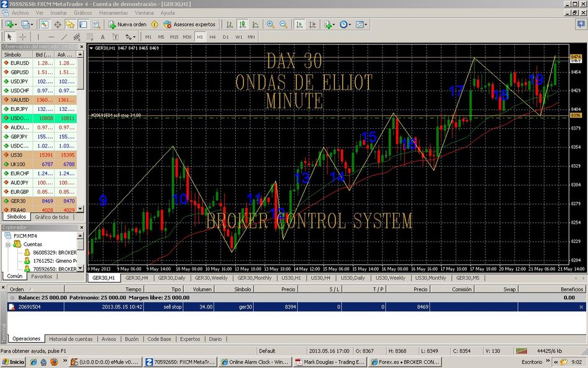Toggle the chart auto-scroll button
Image resolution: width=588 pixels, height=368 pixels.
pos(300,25)
